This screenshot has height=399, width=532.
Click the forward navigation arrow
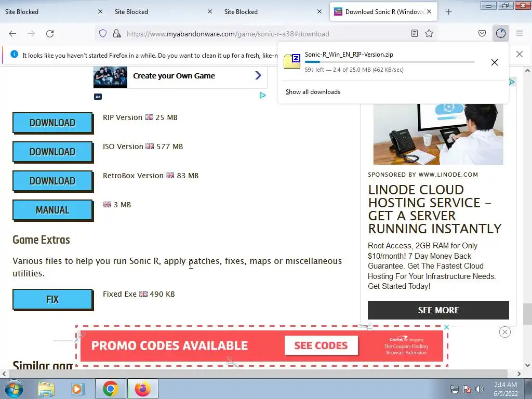coord(31,34)
